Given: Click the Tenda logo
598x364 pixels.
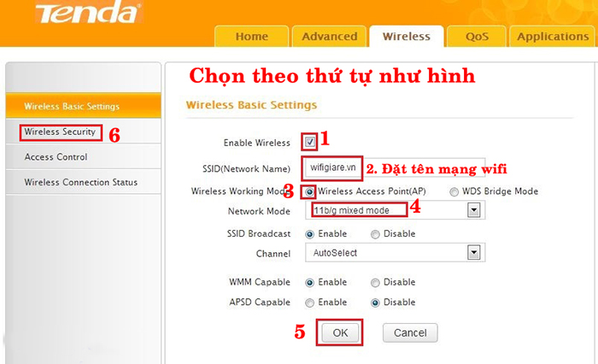Looking at the screenshot, I should 89,12.
